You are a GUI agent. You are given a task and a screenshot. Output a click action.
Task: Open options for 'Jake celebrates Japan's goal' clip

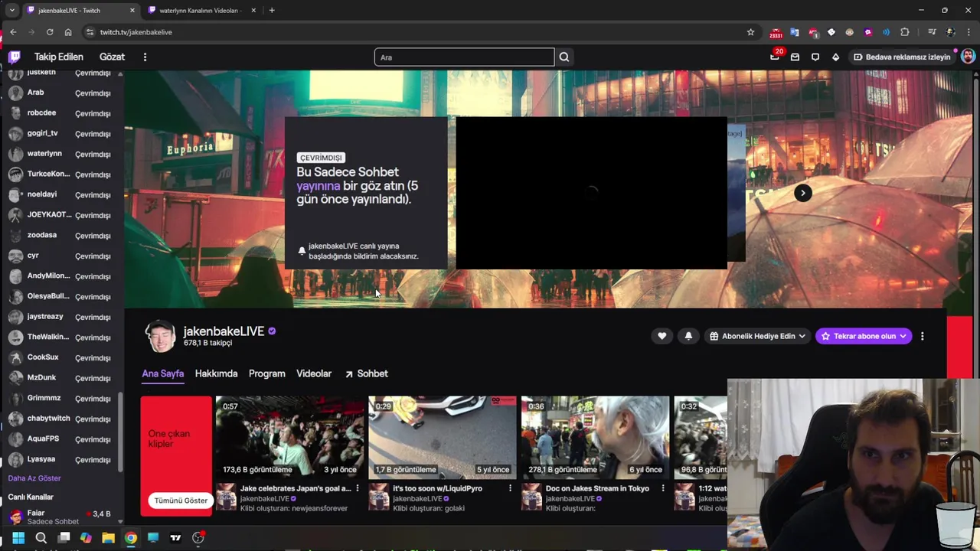[x=358, y=488]
